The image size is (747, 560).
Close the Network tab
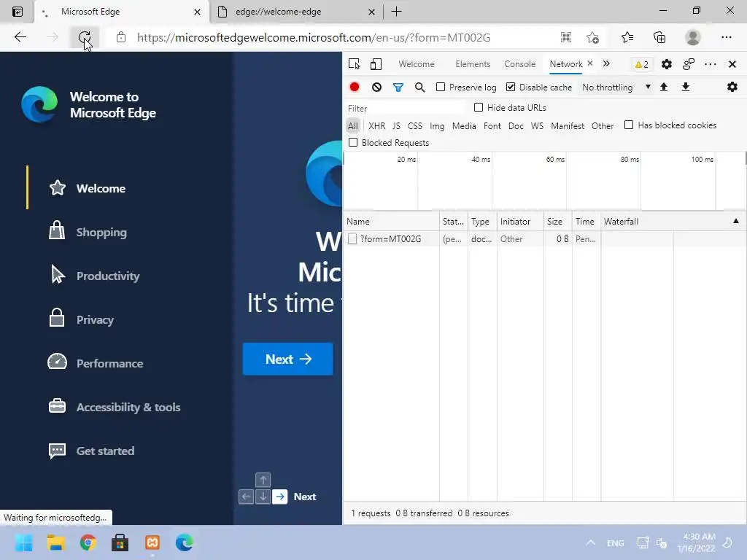coord(589,63)
